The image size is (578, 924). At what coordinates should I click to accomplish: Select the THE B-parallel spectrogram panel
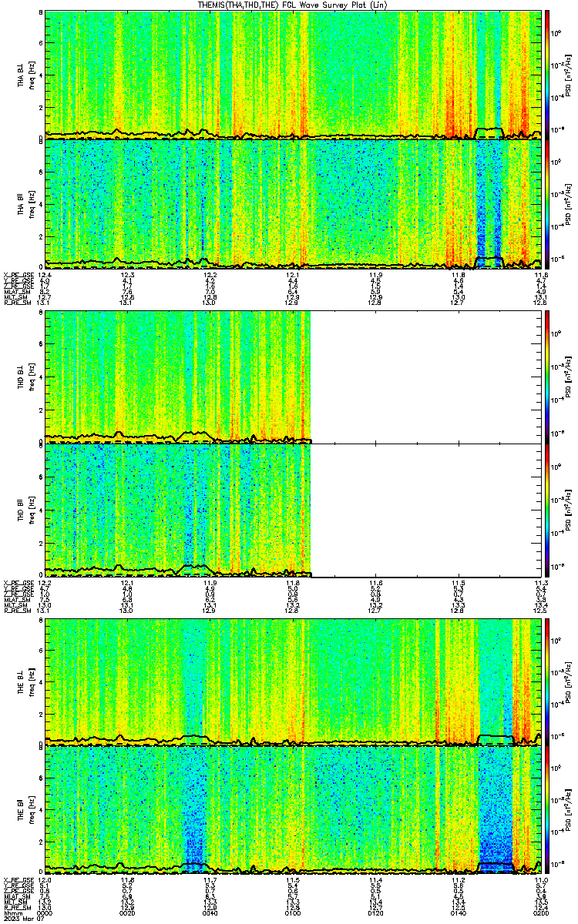pos(294,809)
